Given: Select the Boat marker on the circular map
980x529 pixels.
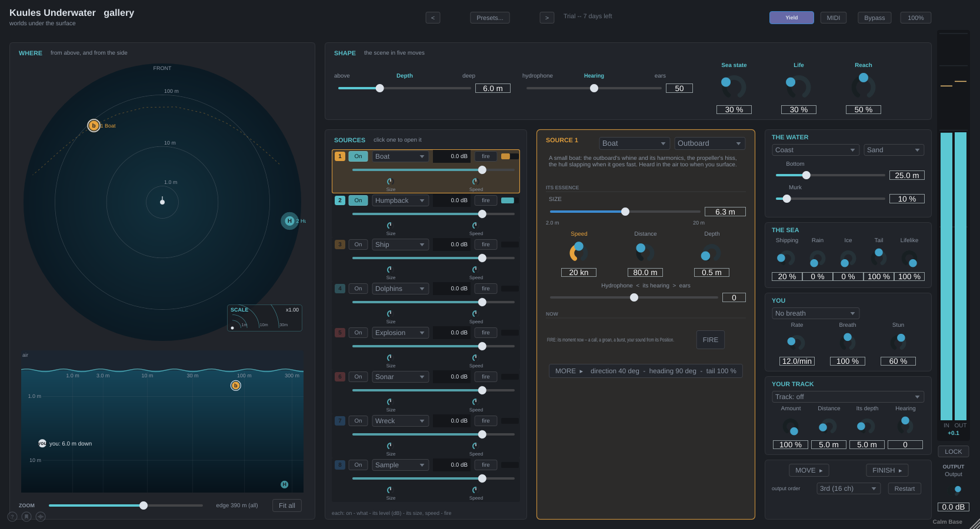Looking at the screenshot, I should [x=94, y=125].
